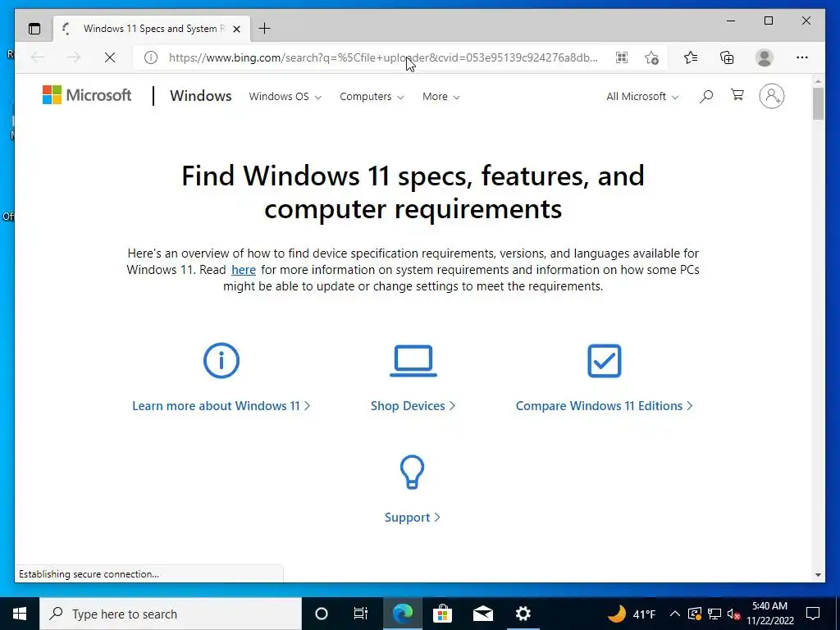Image resolution: width=840 pixels, height=630 pixels.
Task: Click the page vertical scrollbar thumb
Action: point(818,103)
